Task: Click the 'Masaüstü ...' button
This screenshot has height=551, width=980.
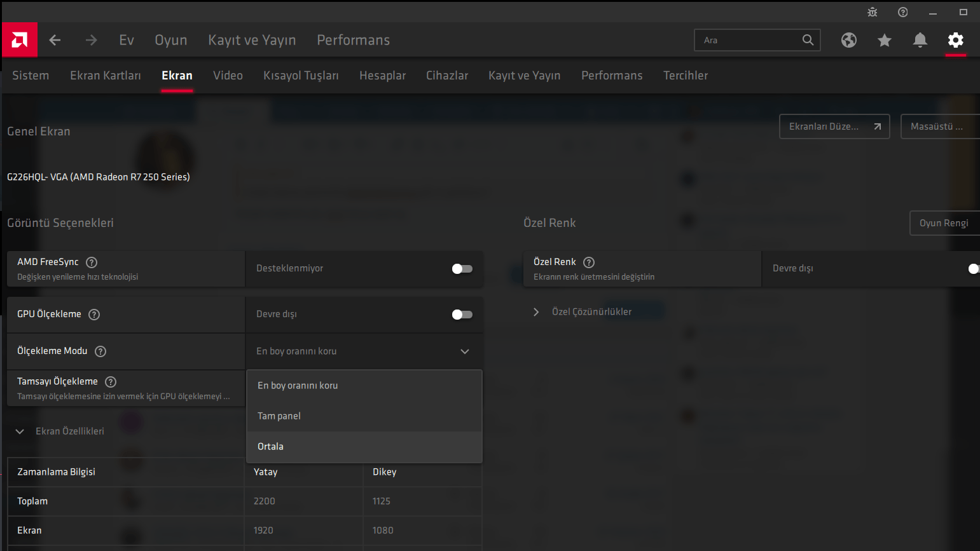Action: 940,126
